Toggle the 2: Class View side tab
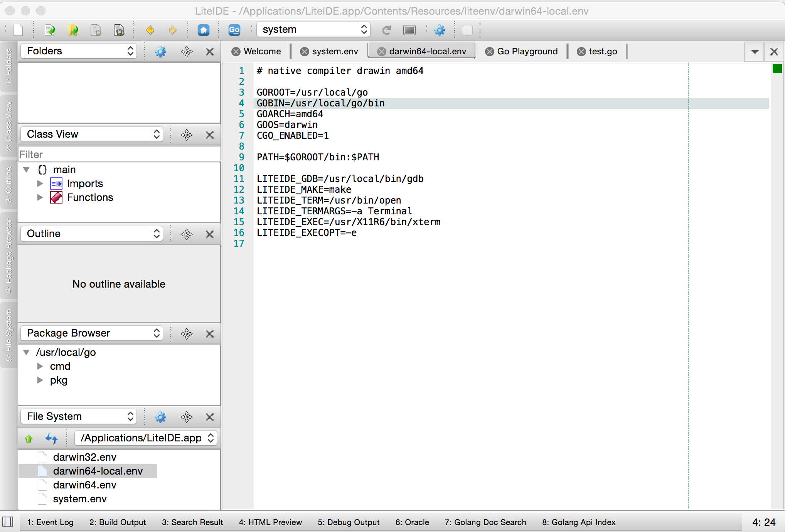This screenshot has width=785, height=532. click(x=8, y=126)
